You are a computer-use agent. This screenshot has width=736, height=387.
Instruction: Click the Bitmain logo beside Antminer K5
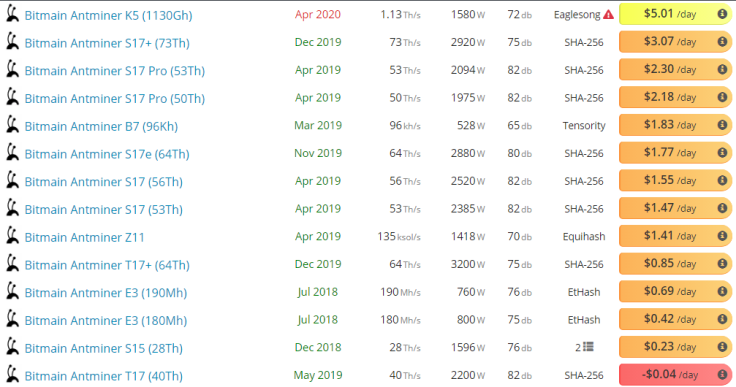point(12,15)
